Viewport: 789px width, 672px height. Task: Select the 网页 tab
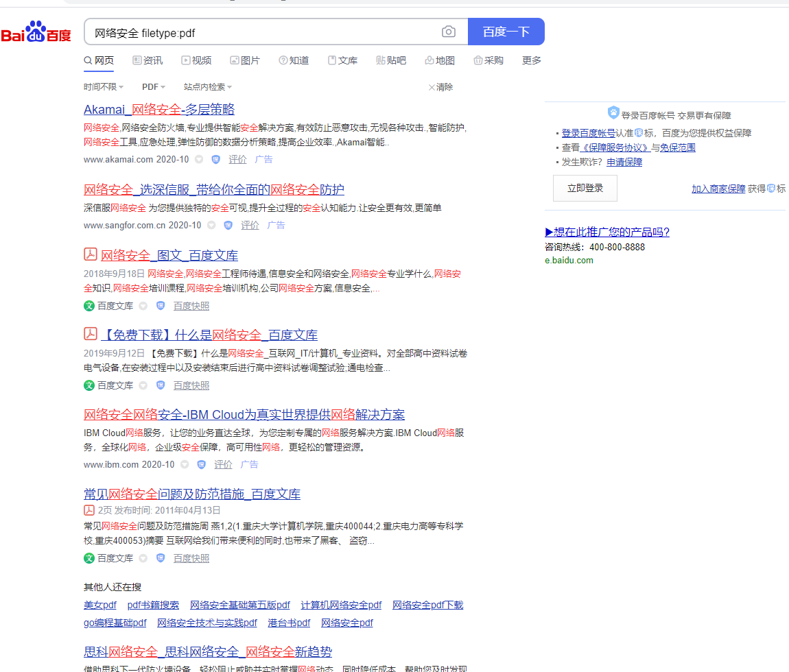[x=99, y=60]
